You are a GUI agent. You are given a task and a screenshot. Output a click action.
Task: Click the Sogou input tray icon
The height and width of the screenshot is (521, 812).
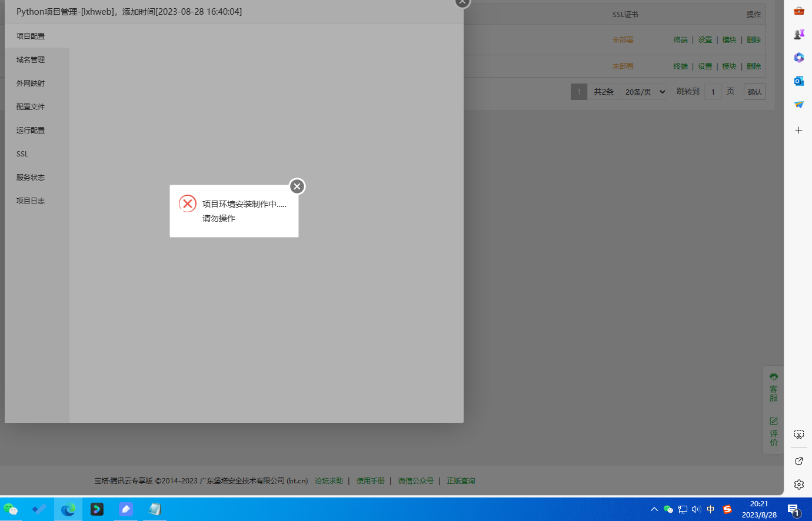pyautogui.click(x=727, y=509)
